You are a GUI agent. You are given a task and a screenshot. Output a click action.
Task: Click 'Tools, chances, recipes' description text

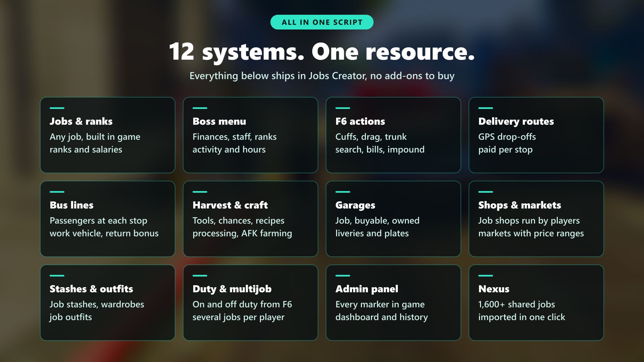point(238,221)
